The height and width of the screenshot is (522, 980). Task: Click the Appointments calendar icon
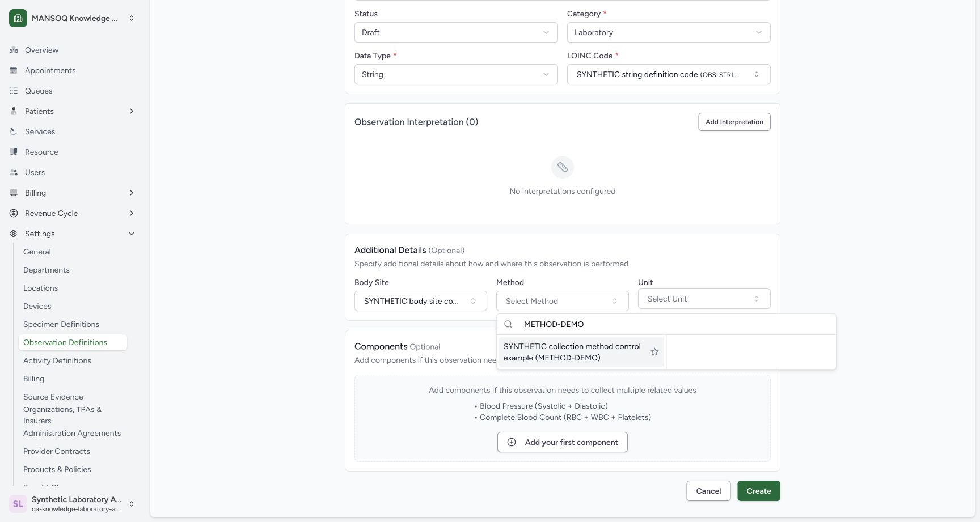click(14, 70)
